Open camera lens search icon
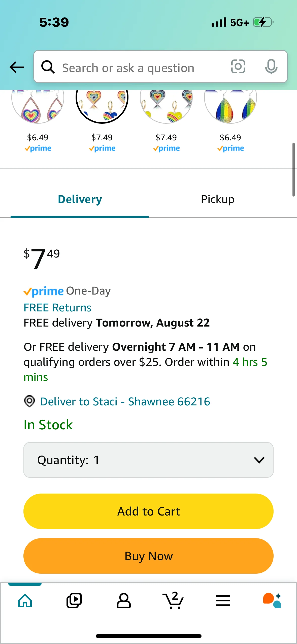 [x=238, y=67]
